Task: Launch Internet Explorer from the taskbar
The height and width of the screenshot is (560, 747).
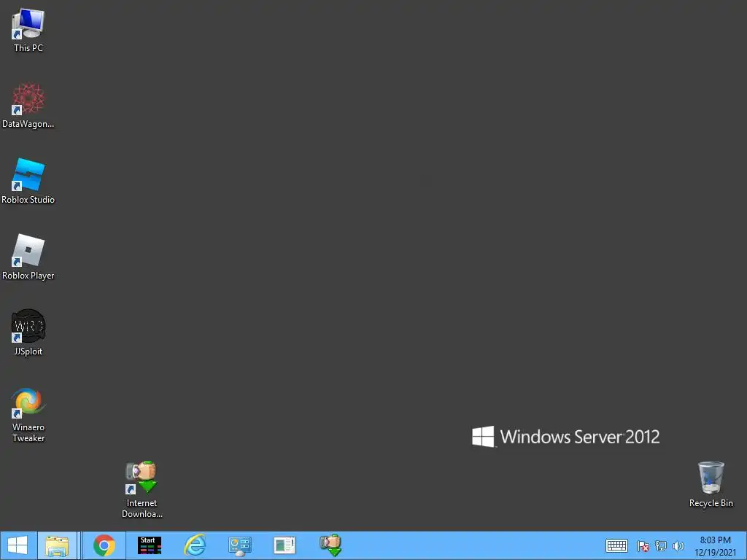Action: coord(195,545)
